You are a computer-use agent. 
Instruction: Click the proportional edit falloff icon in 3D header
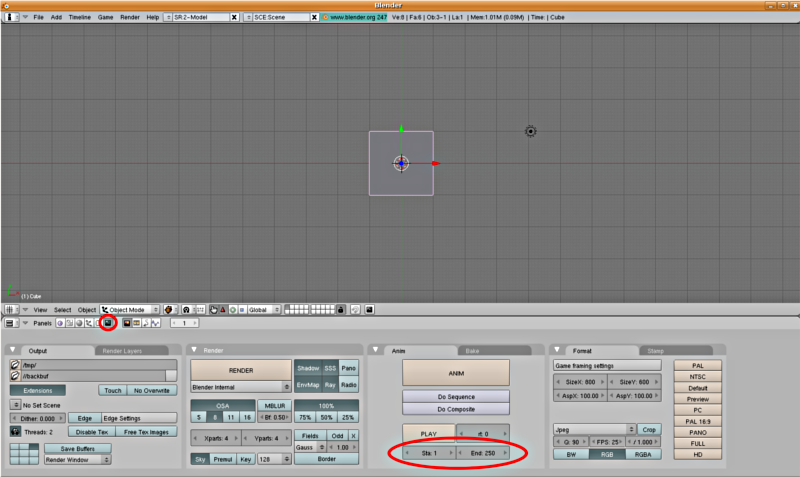click(356, 310)
